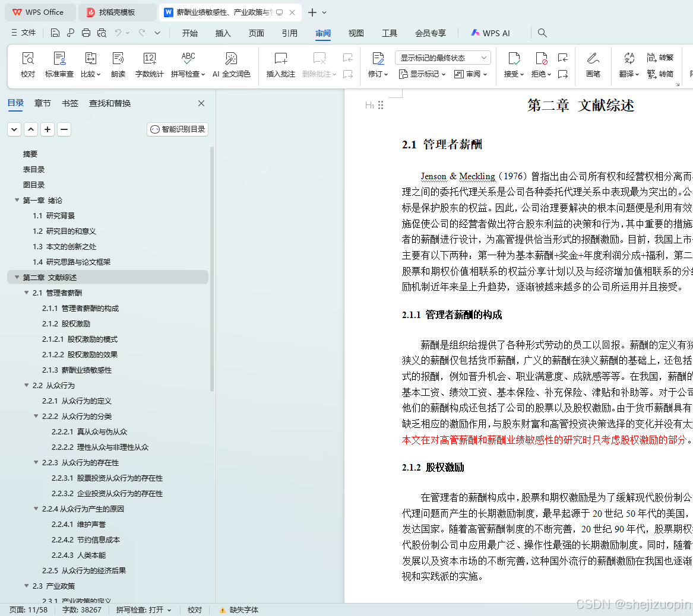Image resolution: width=693 pixels, height=616 pixels.
Task: Click the outline demote minus button
Action: coord(64,129)
